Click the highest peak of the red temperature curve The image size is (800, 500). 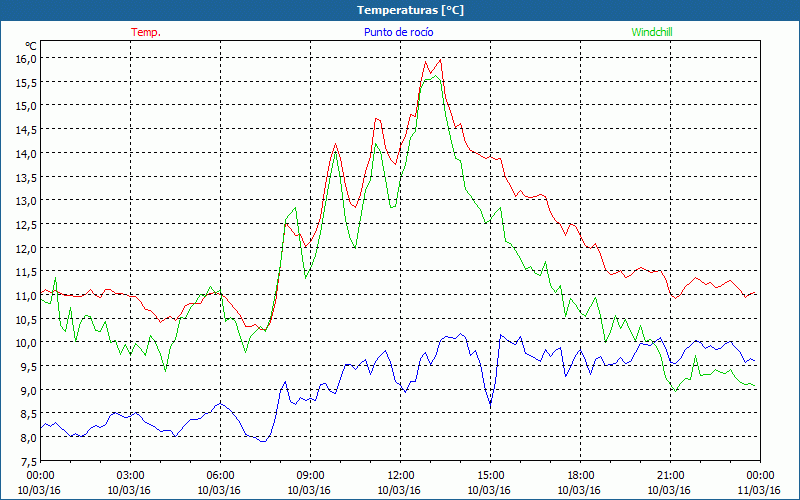pyautogui.click(x=440, y=60)
